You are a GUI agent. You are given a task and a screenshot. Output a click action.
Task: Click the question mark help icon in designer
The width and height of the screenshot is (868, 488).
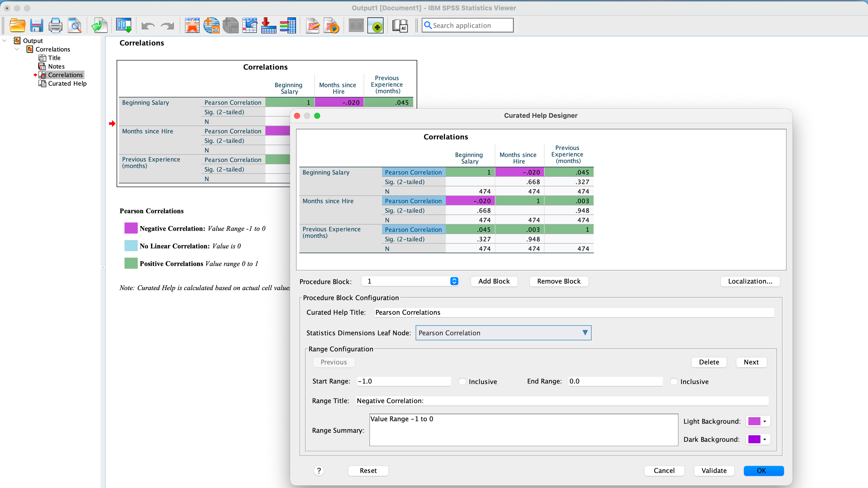point(319,470)
